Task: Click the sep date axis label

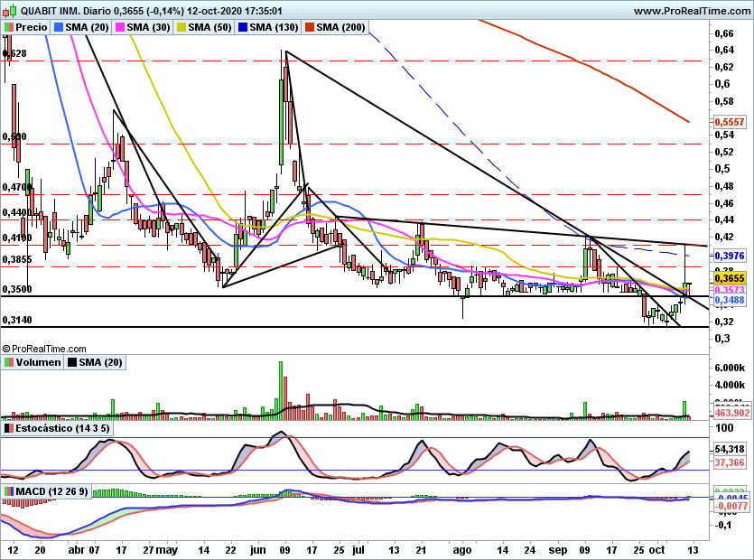Action: [558, 550]
